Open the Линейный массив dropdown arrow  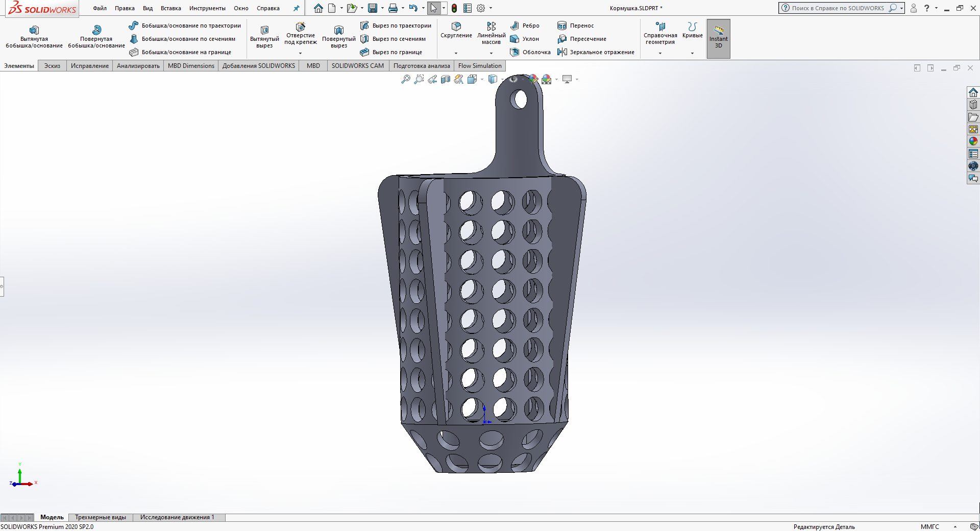pos(491,53)
